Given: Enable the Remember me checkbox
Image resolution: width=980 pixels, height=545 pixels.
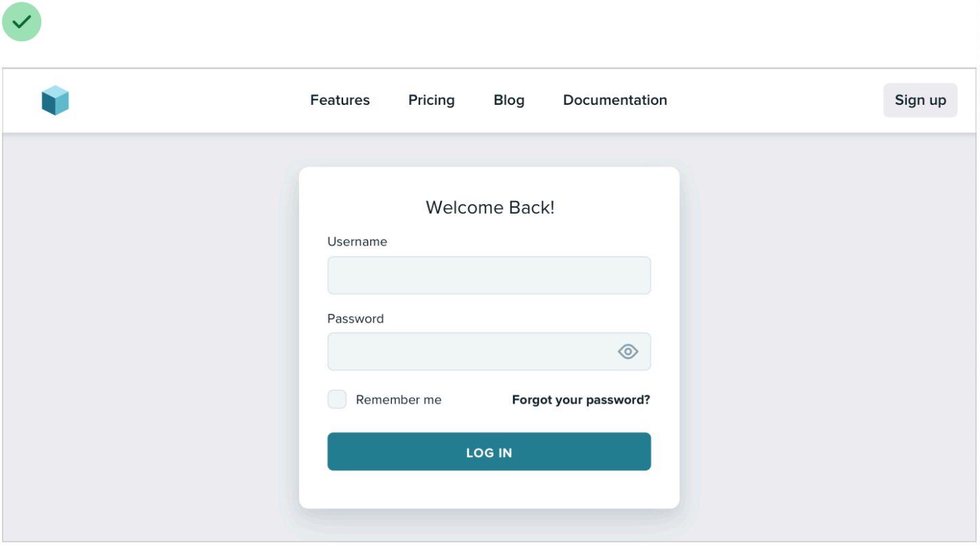Looking at the screenshot, I should coord(337,400).
